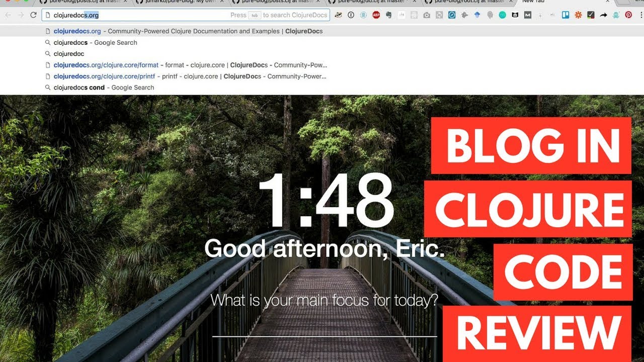
Task: Click the teal octopus extension icon
Action: (616, 15)
